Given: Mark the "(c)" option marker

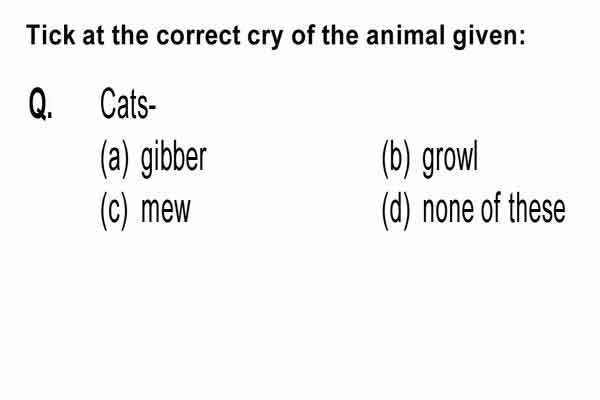Looking at the screenshot, I should 113,211.
